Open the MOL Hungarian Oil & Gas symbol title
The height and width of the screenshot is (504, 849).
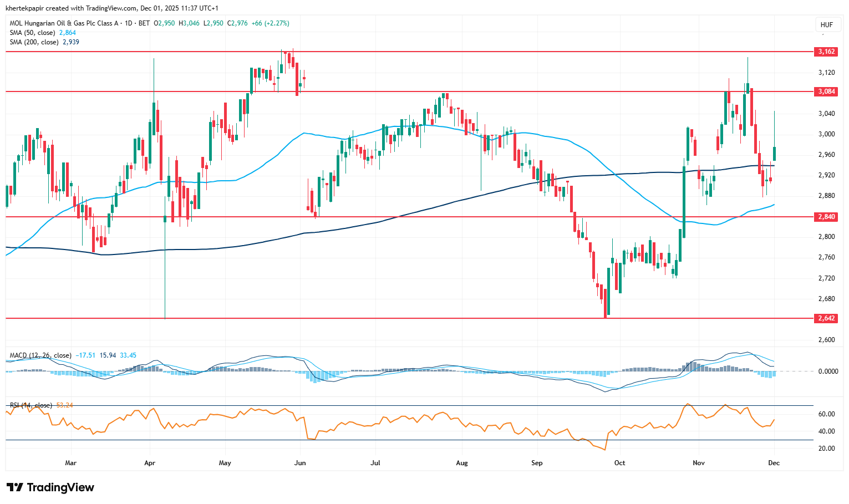coord(64,23)
